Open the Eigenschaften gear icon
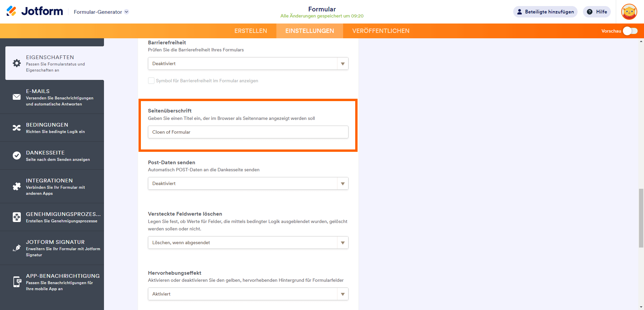This screenshot has width=644, height=310. tap(17, 63)
